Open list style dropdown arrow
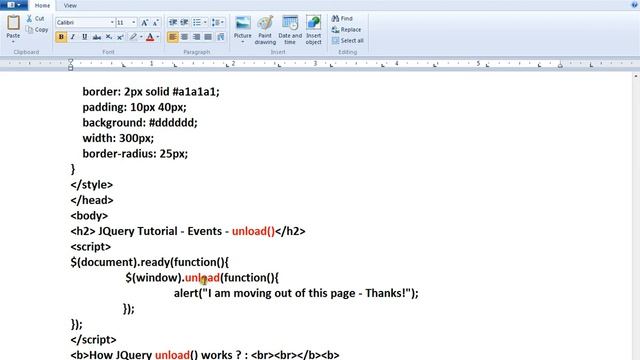The width and height of the screenshot is (640, 360). coord(205,22)
